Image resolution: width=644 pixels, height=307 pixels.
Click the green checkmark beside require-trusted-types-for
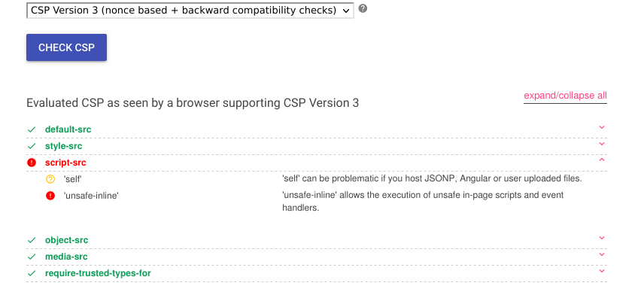point(32,273)
